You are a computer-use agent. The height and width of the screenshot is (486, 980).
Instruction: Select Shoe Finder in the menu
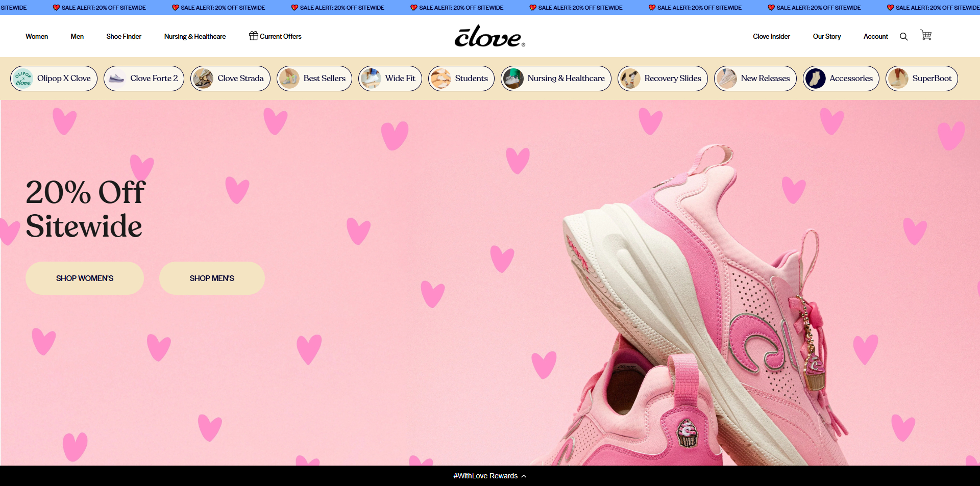coord(124,36)
